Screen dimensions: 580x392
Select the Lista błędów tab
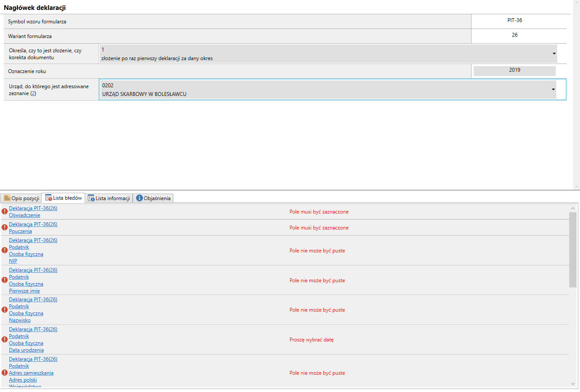tap(64, 198)
